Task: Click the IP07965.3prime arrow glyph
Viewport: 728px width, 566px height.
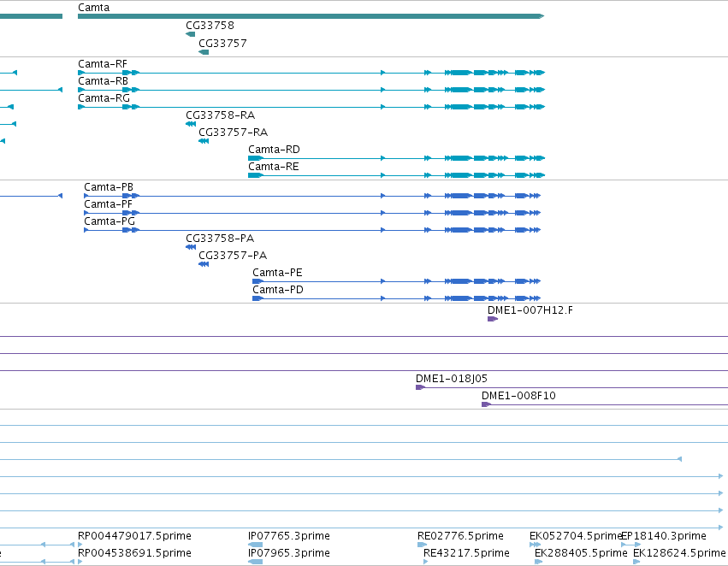Action: 256,562
